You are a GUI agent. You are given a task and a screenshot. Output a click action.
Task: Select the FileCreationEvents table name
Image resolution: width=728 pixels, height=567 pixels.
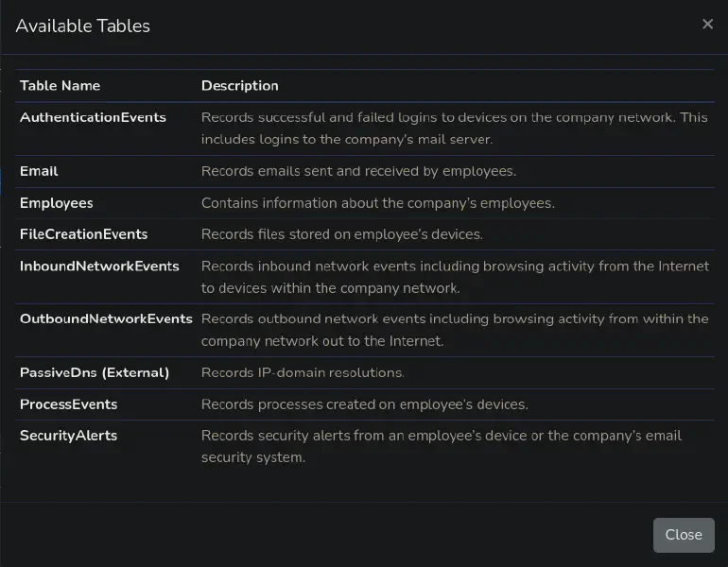(84, 234)
